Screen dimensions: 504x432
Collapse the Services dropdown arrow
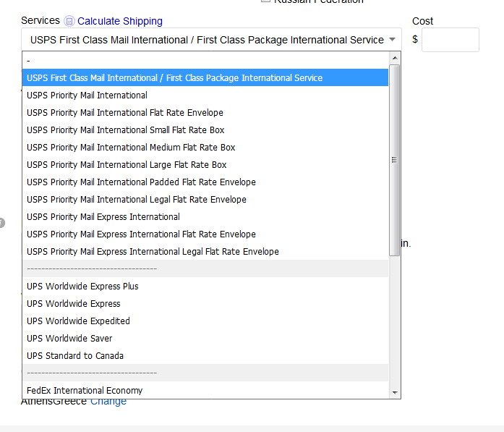click(392, 40)
